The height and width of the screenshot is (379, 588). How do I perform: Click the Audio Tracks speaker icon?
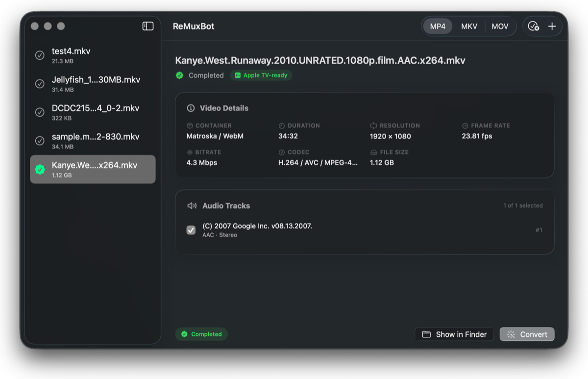(192, 205)
